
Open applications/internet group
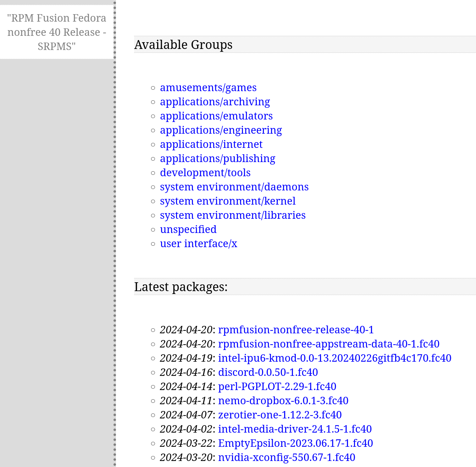[x=211, y=144]
